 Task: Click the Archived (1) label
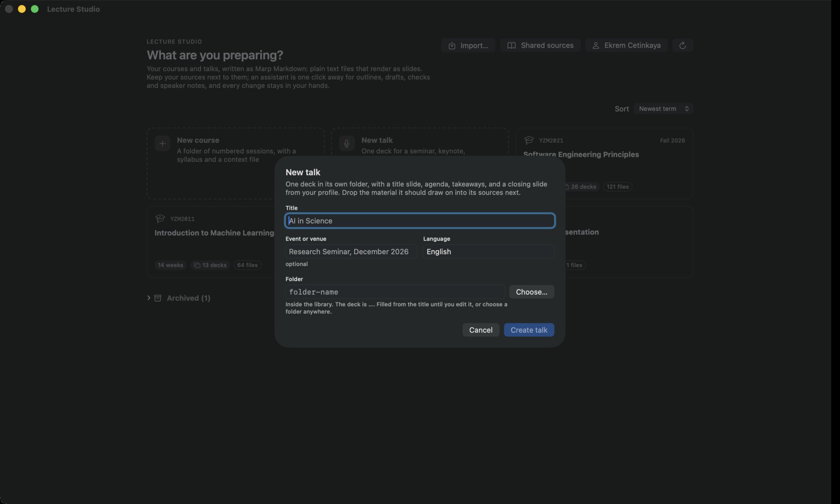[189, 298]
